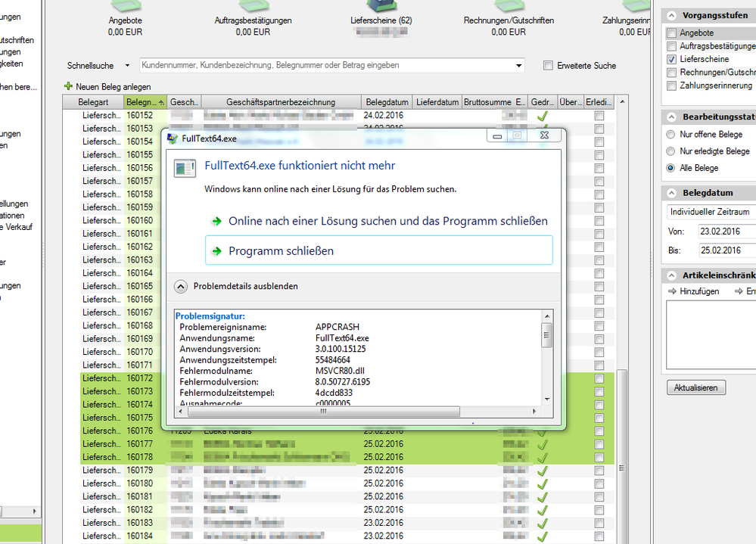Click the problem details vertical scrollbar down arrow
Screen dimensions: 756x544
(546, 399)
